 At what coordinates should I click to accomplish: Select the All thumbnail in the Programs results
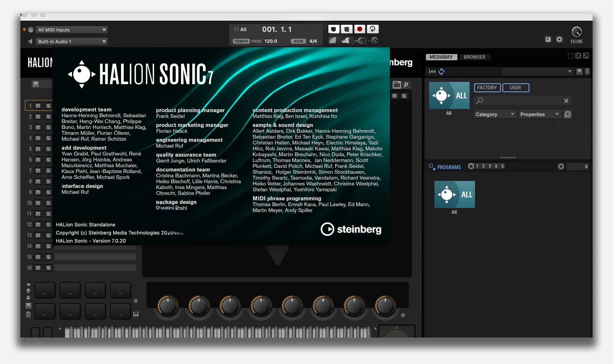(455, 194)
